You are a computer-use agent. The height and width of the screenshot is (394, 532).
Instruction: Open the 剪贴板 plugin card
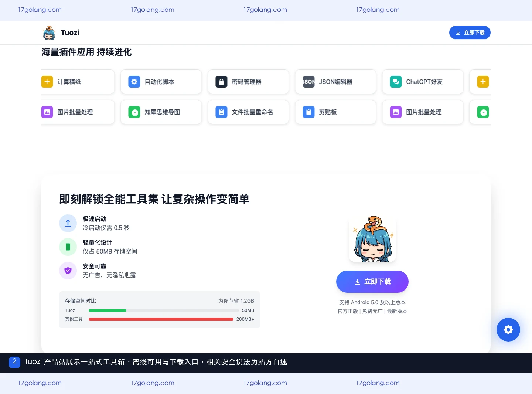tap(335, 112)
